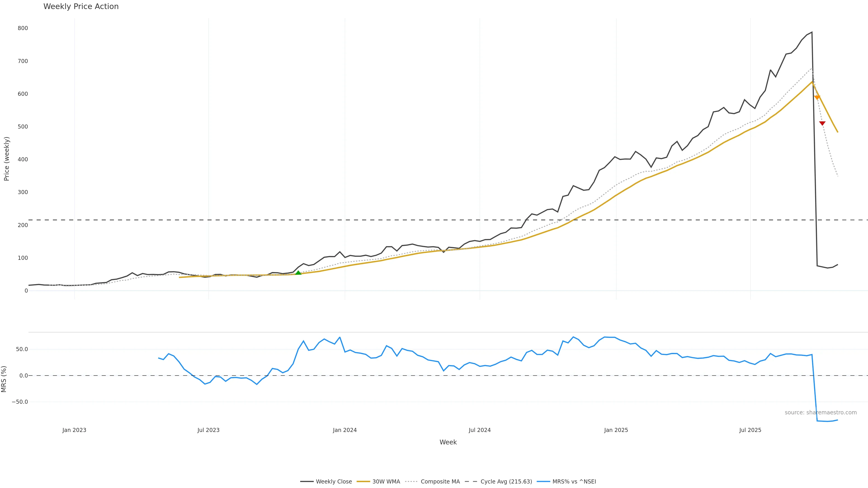Click the sharemaestro.com source text
The height and width of the screenshot is (488, 868).
pos(821,413)
